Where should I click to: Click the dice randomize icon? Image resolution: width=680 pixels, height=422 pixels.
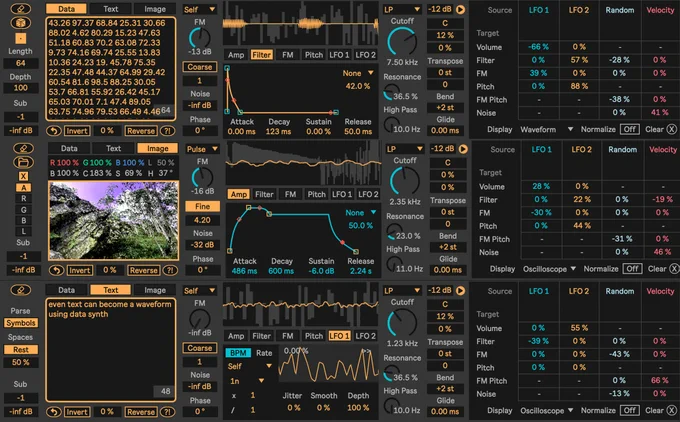tap(20, 23)
